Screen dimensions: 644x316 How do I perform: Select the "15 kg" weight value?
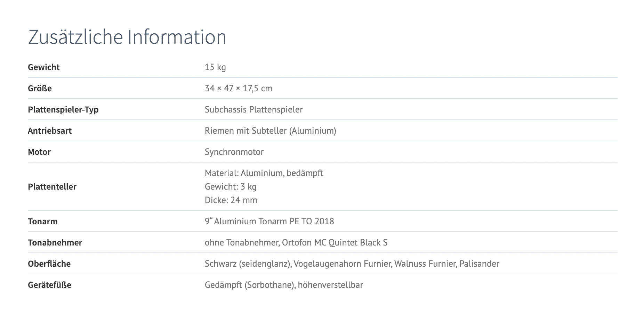point(215,67)
